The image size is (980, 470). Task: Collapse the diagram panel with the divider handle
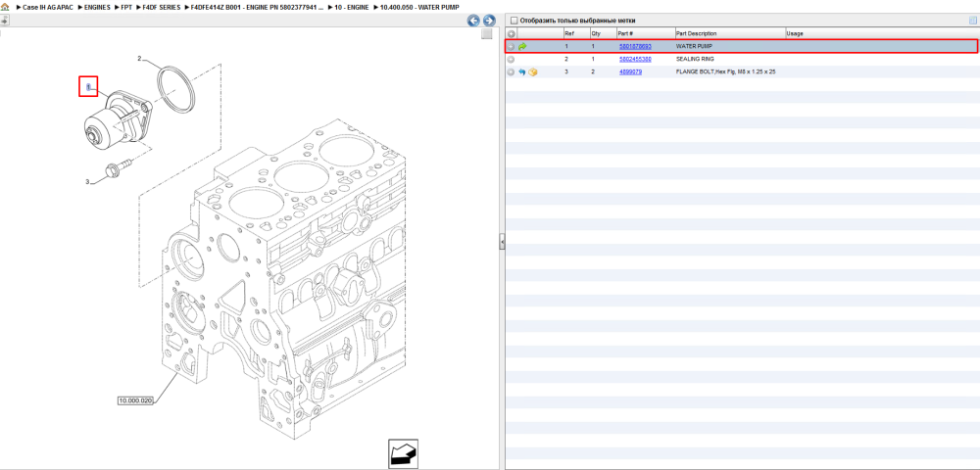point(501,242)
